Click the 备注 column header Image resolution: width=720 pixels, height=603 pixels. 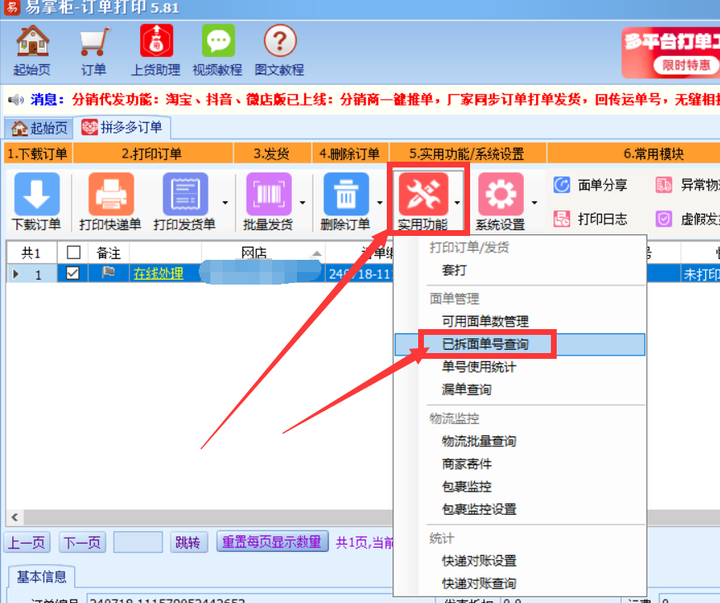(x=109, y=252)
